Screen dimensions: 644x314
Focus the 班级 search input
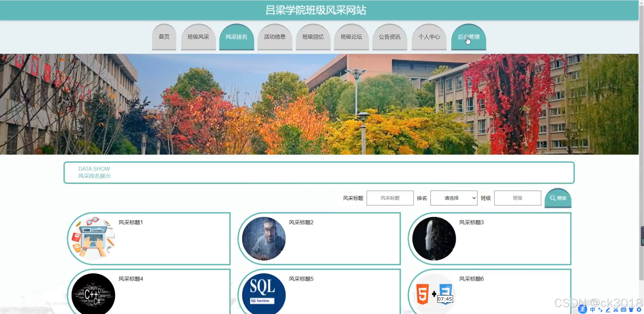pos(518,198)
